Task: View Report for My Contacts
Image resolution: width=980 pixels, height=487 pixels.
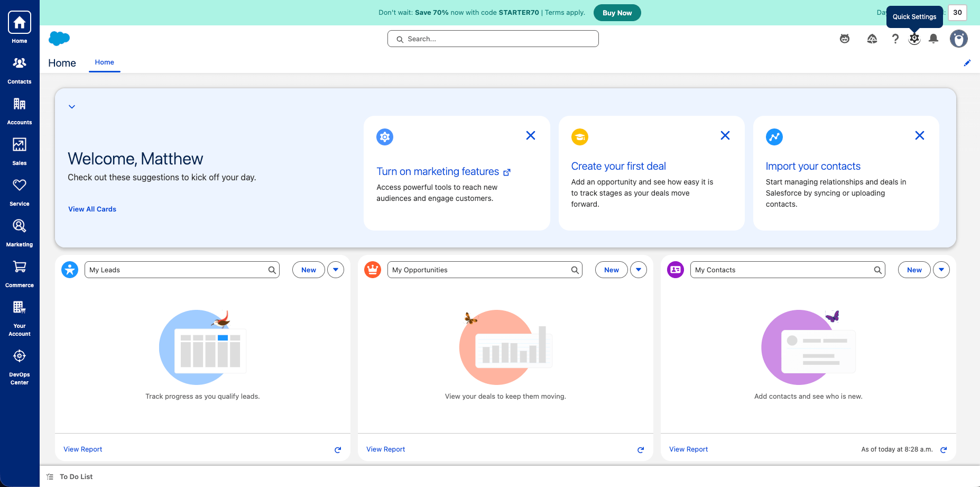Action: (689, 449)
